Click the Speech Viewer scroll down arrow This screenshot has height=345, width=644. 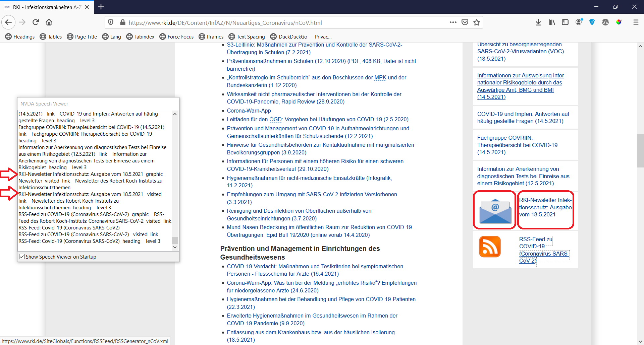[x=175, y=247]
